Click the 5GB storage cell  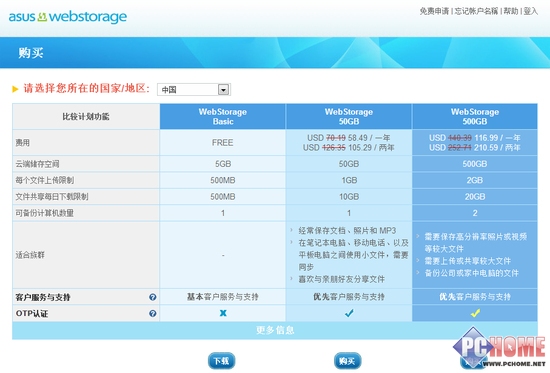click(223, 164)
